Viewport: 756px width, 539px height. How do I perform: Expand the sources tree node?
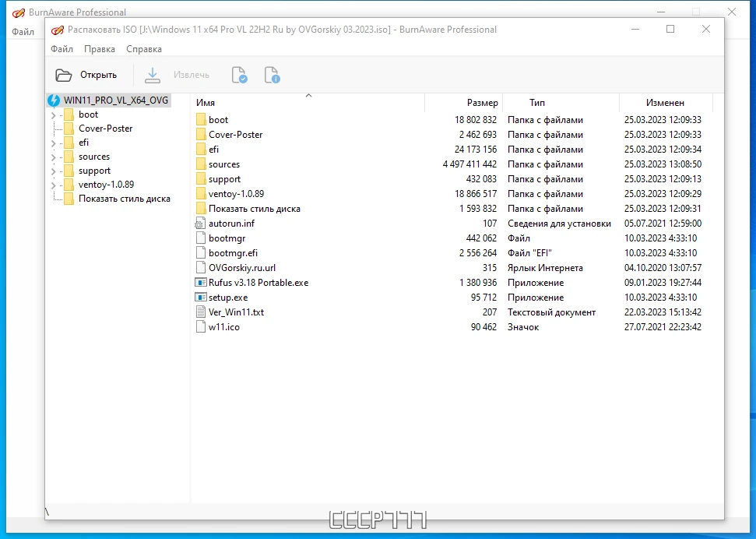53,157
